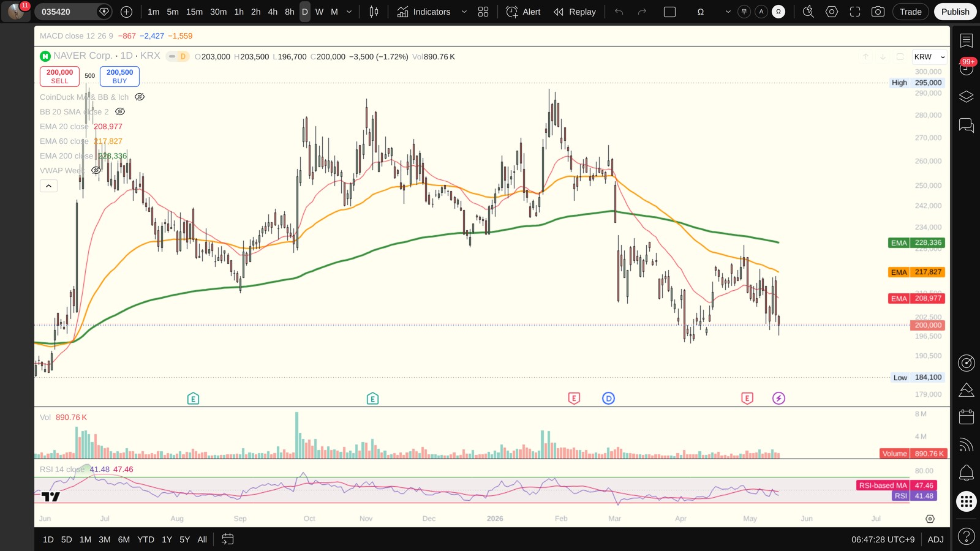The image size is (980, 551).
Task: Open the indicator templates grid icon
Action: pyautogui.click(x=483, y=12)
